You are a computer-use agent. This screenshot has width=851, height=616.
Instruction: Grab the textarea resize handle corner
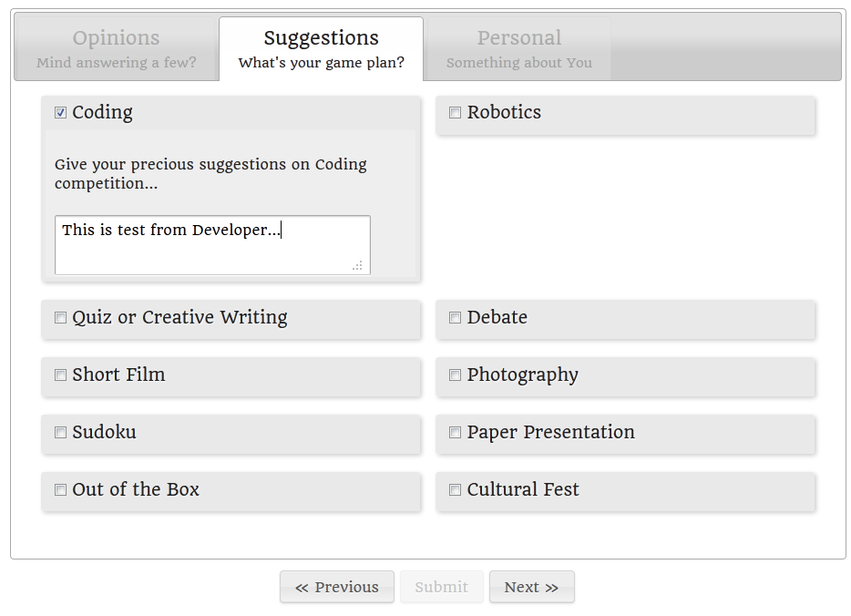(357, 265)
